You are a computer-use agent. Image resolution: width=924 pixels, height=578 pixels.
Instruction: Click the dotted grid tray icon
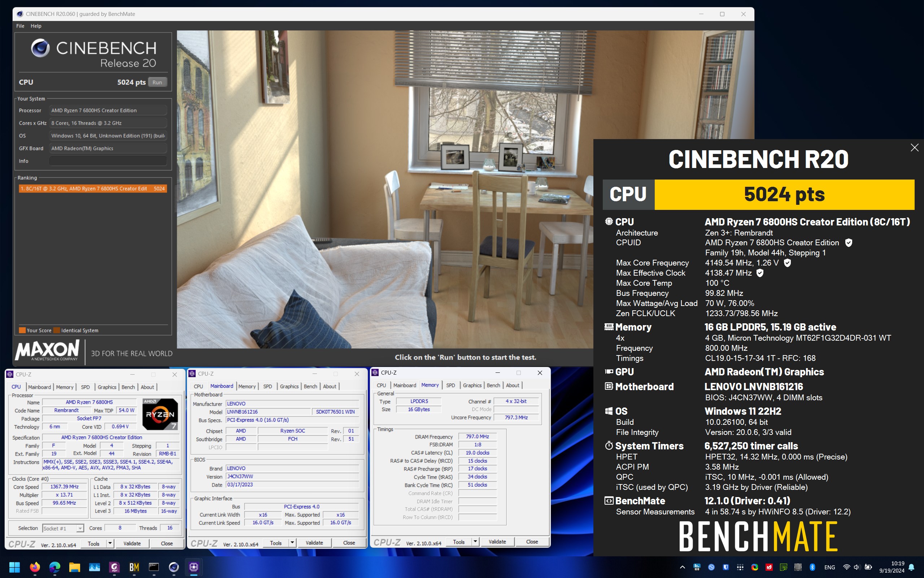point(740,567)
